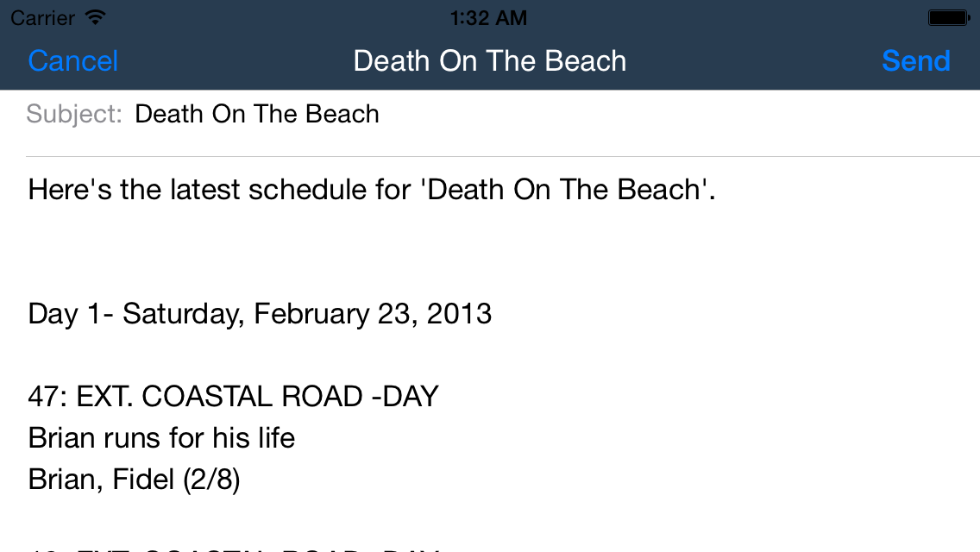Click the "Brian runs for his life" line
Image resolution: width=980 pixels, height=552 pixels.
coord(161,438)
